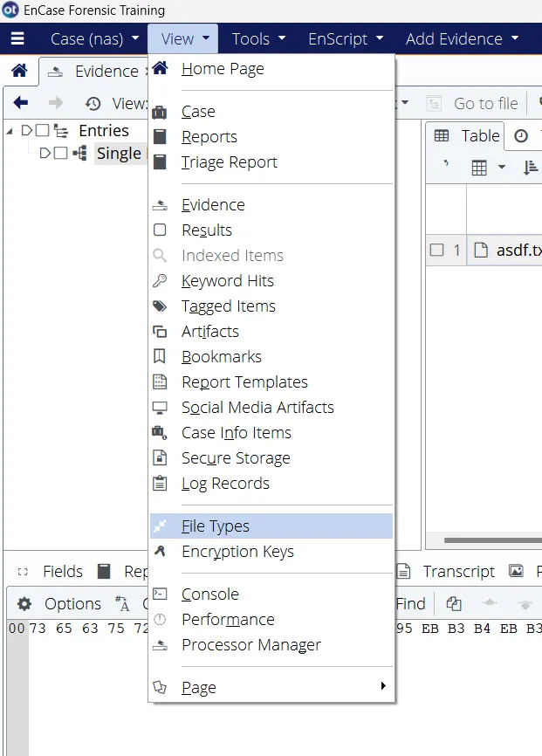Image resolution: width=542 pixels, height=756 pixels.
Task: Choose Triage Report menu entry
Action: pyautogui.click(x=271, y=162)
